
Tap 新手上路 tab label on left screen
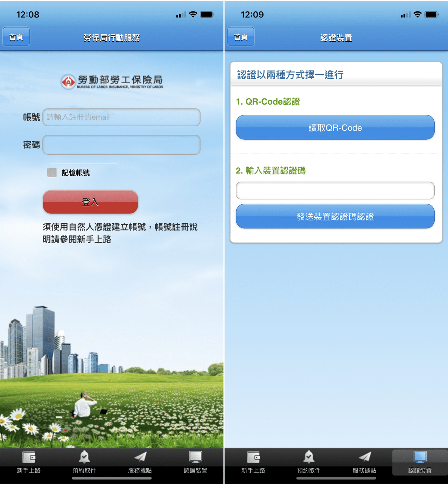29,471
